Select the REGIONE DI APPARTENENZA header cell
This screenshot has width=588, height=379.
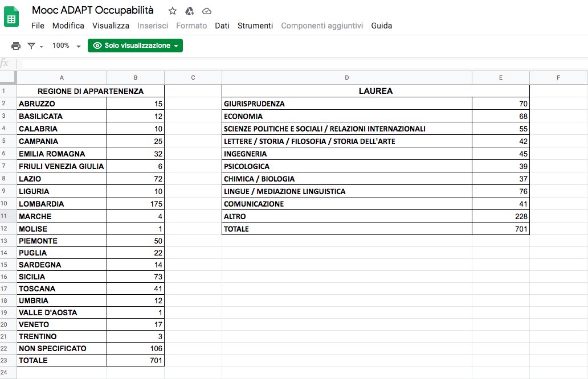point(91,91)
